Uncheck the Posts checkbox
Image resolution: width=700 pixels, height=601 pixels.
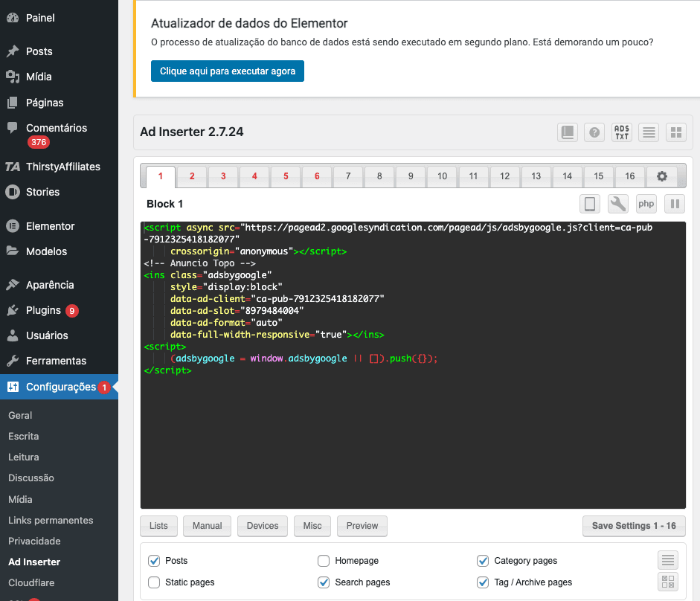(154, 561)
